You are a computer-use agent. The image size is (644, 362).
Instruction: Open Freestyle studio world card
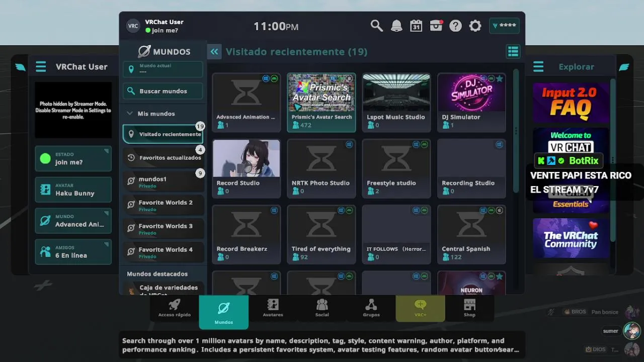[396, 168]
